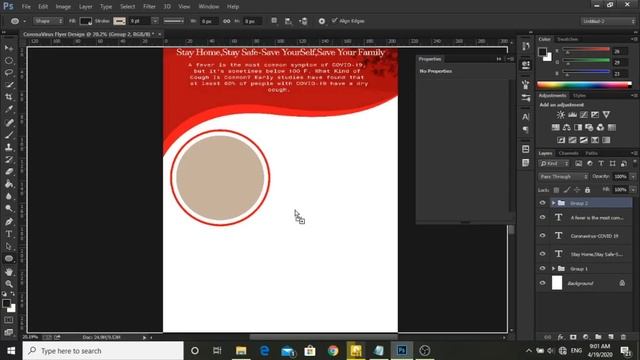
Task: Toggle the lock all button in Layers
Action: coord(587,190)
